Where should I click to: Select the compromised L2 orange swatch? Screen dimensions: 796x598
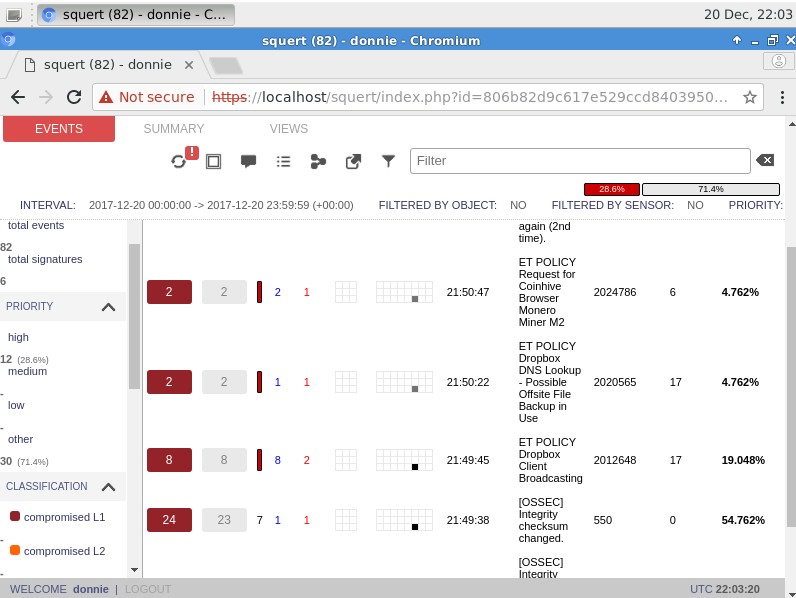pos(15,550)
